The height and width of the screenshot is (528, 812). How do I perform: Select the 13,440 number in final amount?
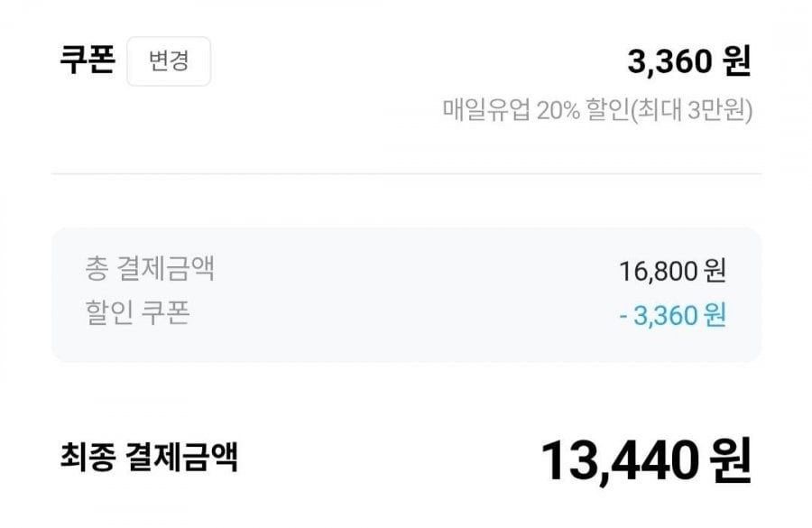click(621, 461)
